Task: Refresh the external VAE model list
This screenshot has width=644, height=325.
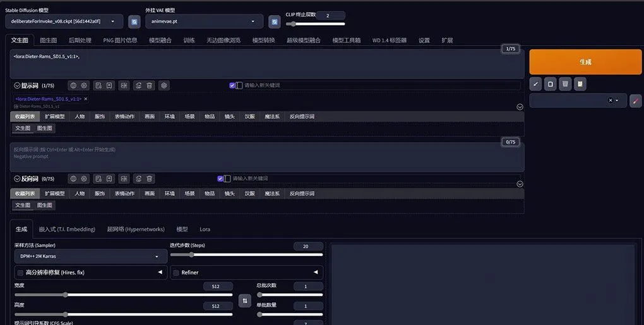Action: pos(275,21)
